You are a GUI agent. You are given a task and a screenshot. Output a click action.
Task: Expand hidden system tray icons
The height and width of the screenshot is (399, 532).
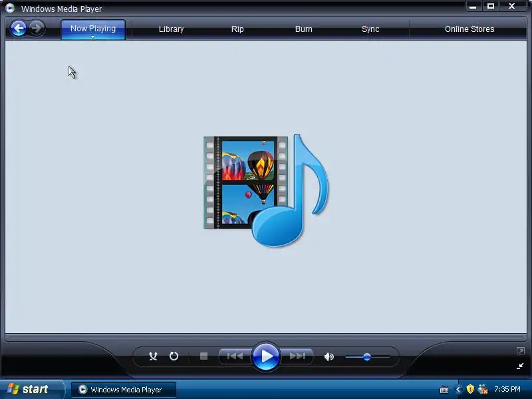pyautogui.click(x=458, y=390)
